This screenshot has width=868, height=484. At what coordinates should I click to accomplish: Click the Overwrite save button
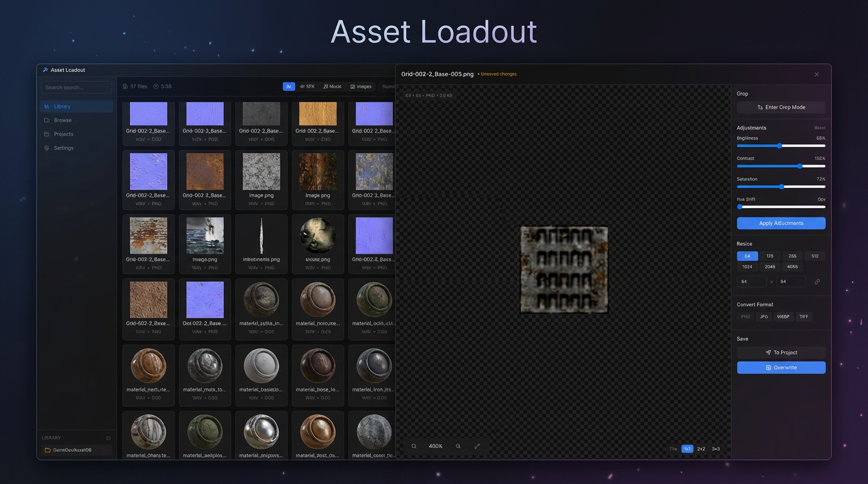point(781,367)
